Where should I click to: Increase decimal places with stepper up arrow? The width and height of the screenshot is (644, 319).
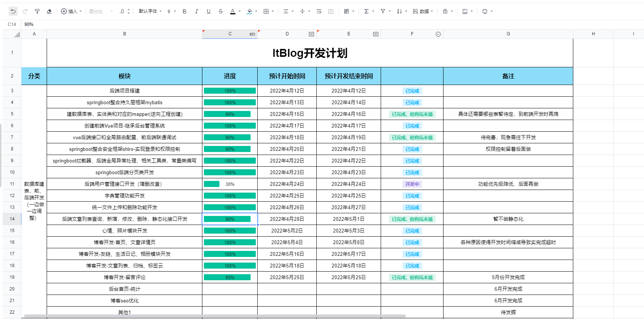tap(129, 9)
